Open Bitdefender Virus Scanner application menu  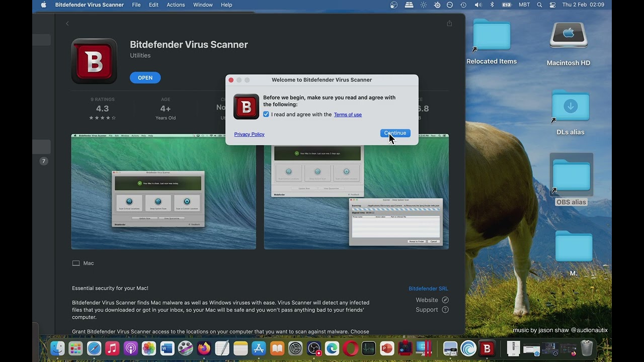[90, 5]
